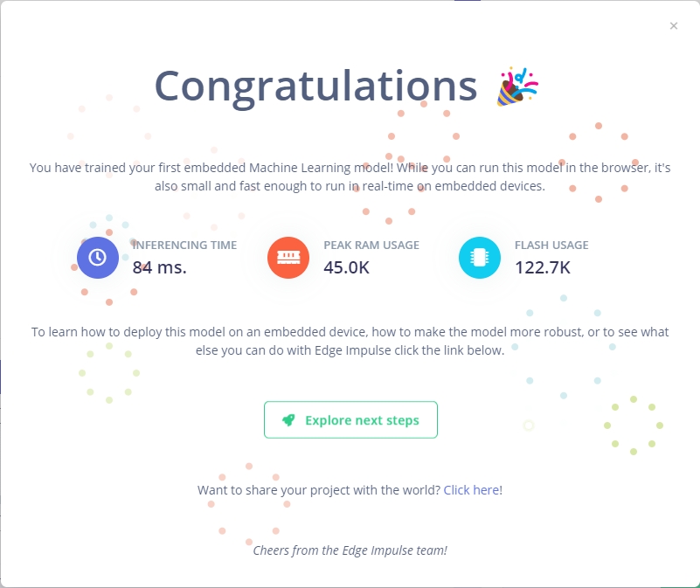The height and width of the screenshot is (588, 700).
Task: Select the PEAK RAM USAGE label
Action: 371,246
